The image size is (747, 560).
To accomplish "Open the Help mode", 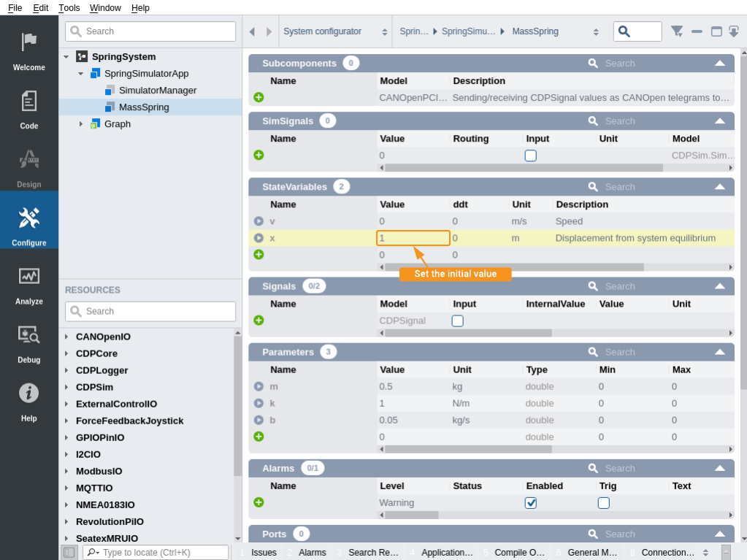I will tap(29, 400).
